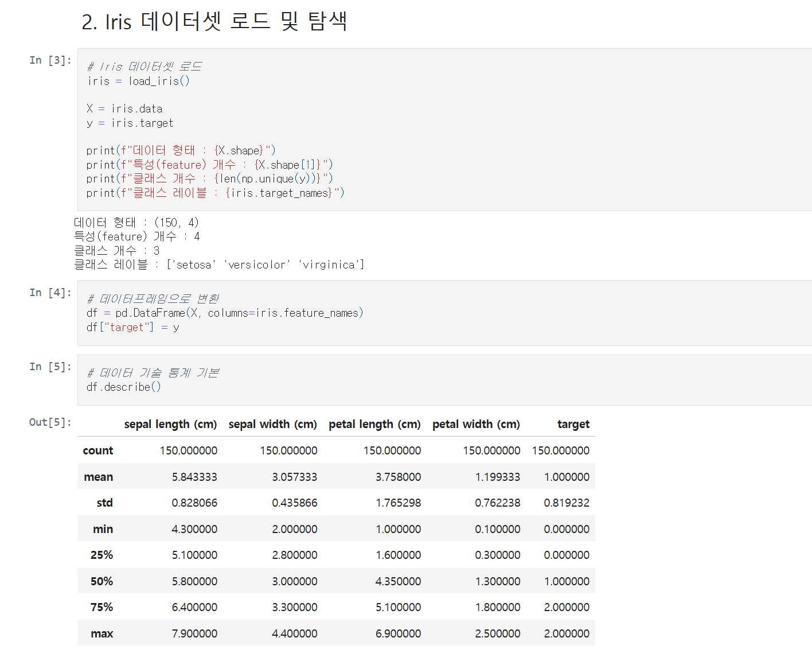Image resolution: width=812 pixels, height=661 pixels.
Task: Click mean sepal width value 3.057333
Action: click(x=295, y=477)
